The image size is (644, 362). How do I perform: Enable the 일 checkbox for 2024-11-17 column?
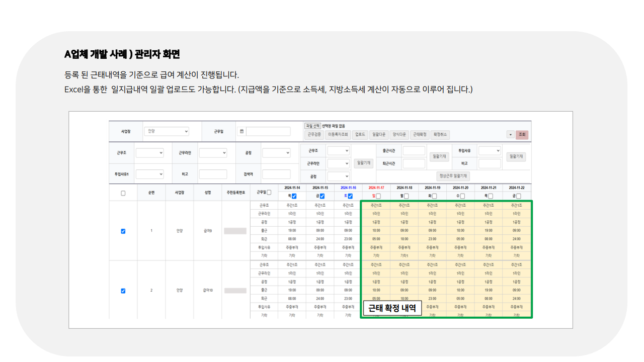point(379,195)
